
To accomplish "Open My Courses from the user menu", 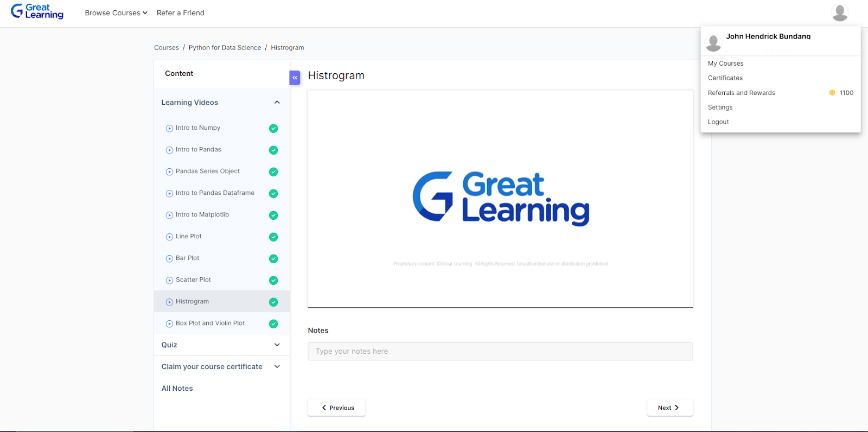I will click(x=726, y=63).
